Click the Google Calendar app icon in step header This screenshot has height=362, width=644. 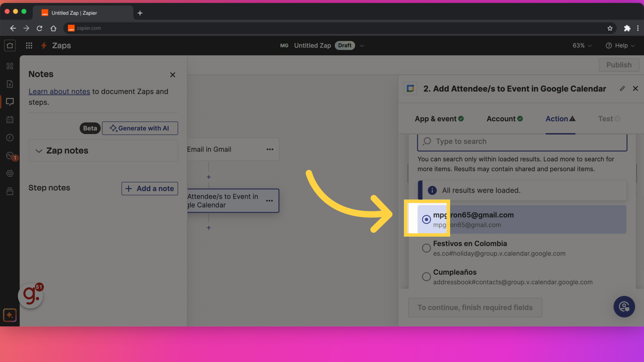410,88
